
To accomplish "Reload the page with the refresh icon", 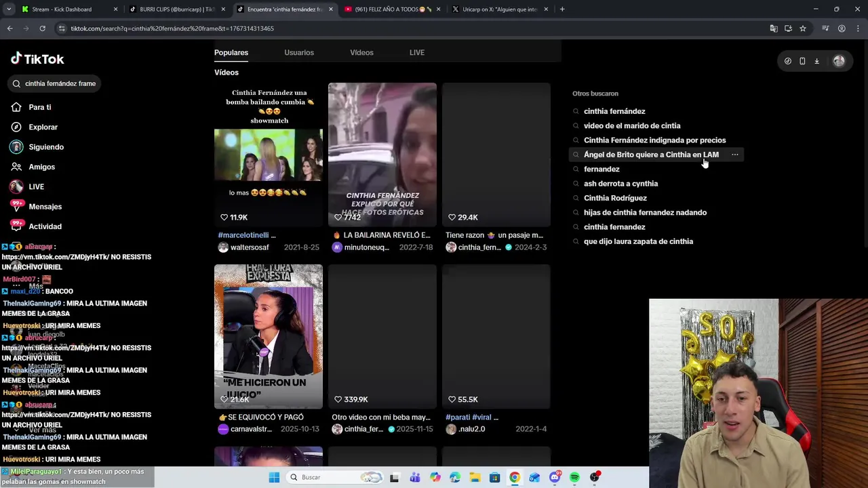I will (x=42, y=28).
